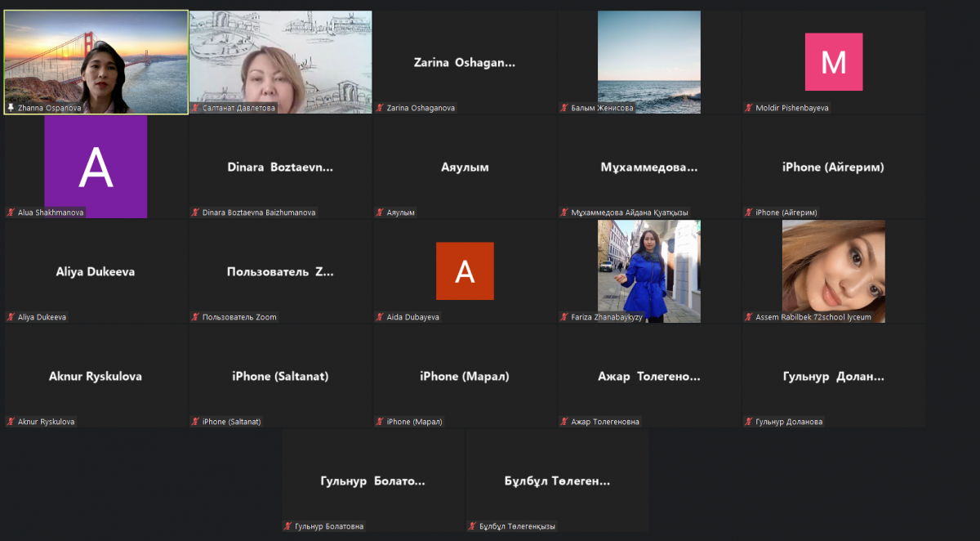Click the pink M avatar of Moldir
This screenshot has width=980, height=541.
pos(833,62)
